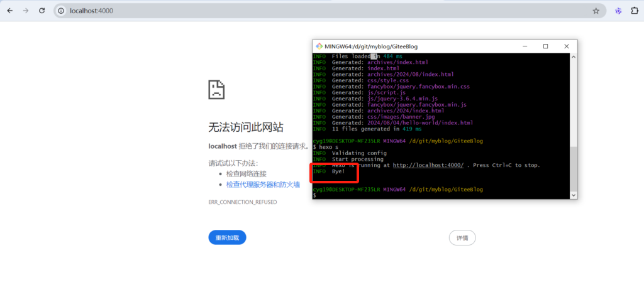Click 'Generated: js/jquery-3.6.4.min.js' line
The width and height of the screenshot is (644, 297).
[375, 99]
